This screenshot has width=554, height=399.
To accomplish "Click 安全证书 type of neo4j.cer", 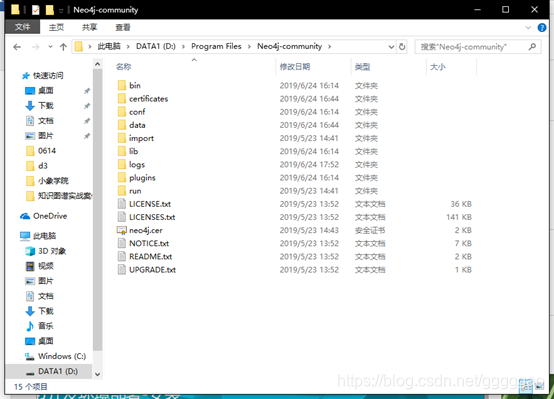I will [370, 230].
